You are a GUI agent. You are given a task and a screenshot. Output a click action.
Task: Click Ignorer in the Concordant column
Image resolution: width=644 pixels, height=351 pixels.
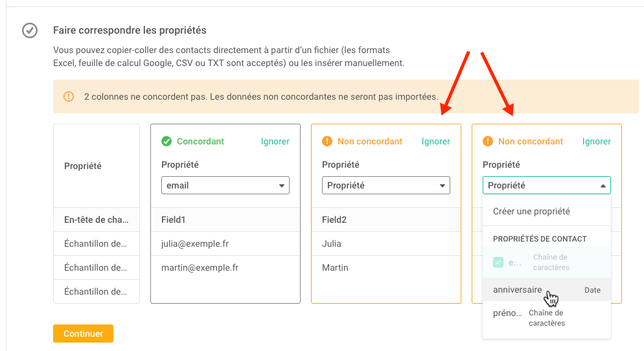[275, 141]
